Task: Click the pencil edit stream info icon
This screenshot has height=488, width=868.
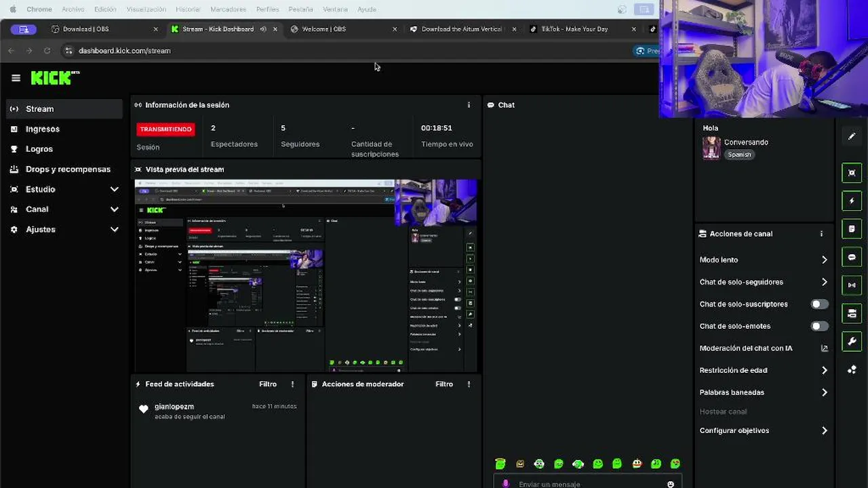Action: [x=852, y=136]
